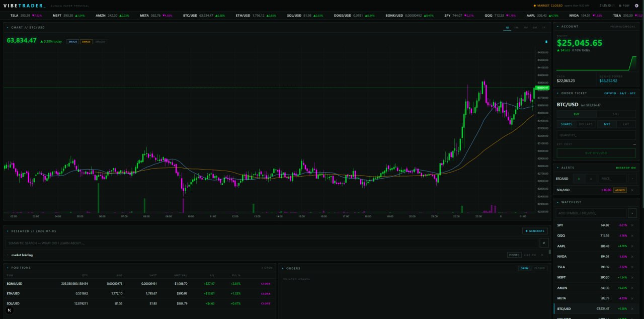Viewport: 644px width, 319px height.
Task: Click the GENERATE research button
Action: tap(535, 231)
